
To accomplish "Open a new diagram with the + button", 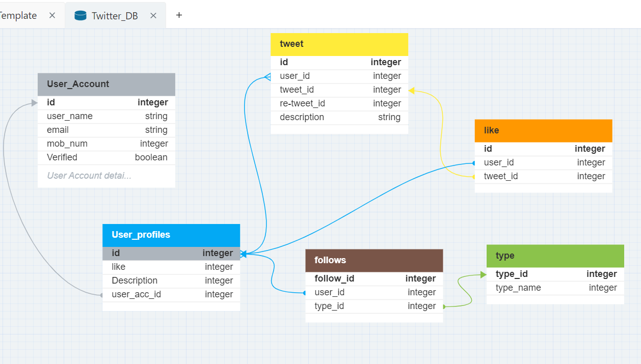I will pos(179,15).
